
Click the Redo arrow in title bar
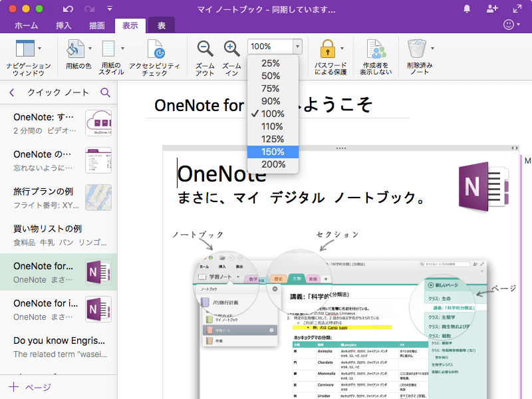pos(89,9)
